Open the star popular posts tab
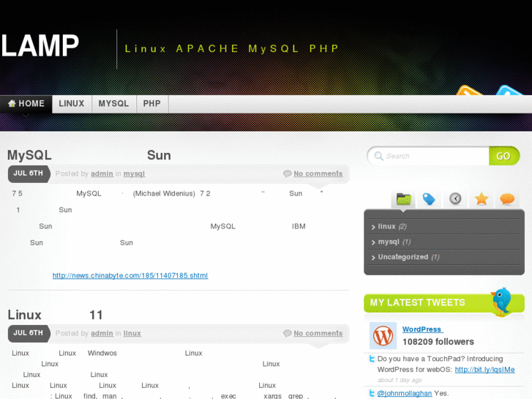 482,198
